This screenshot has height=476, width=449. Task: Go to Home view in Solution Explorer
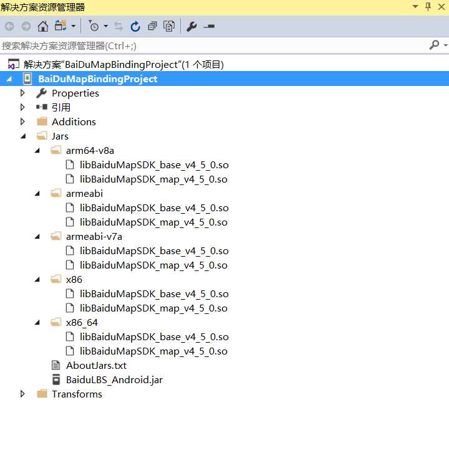pyautogui.click(x=43, y=26)
